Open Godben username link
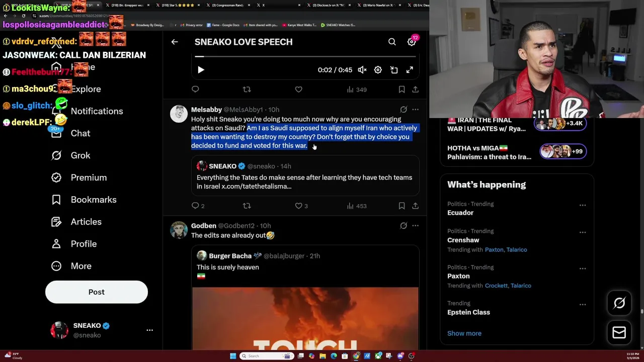The height and width of the screenshot is (362, 644). 204,226
